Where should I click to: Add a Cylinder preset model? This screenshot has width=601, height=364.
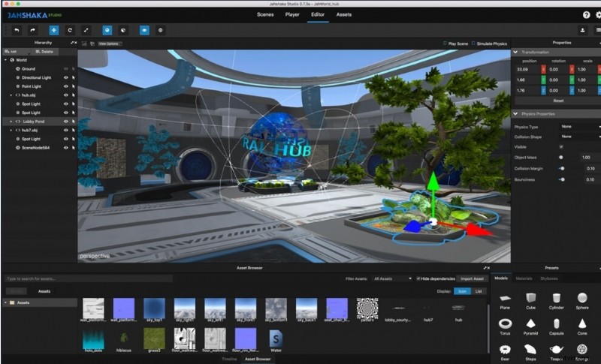556,302
